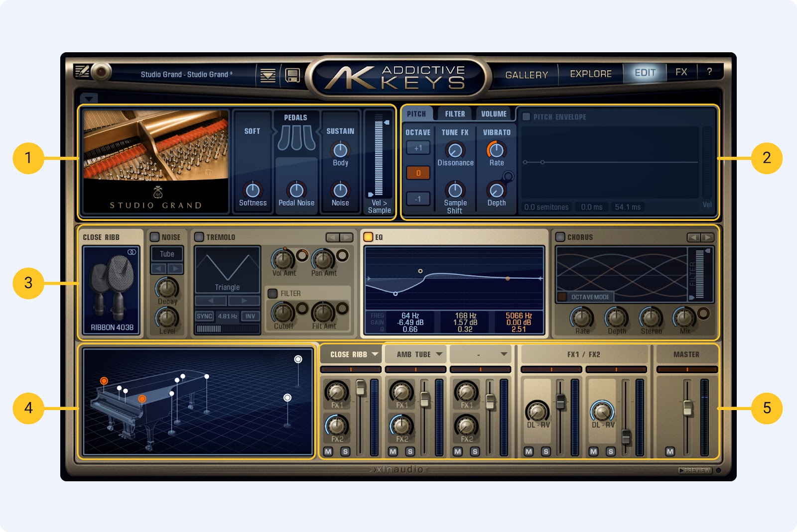Click the Sample Shift knob
797x532 pixels.
point(455,190)
